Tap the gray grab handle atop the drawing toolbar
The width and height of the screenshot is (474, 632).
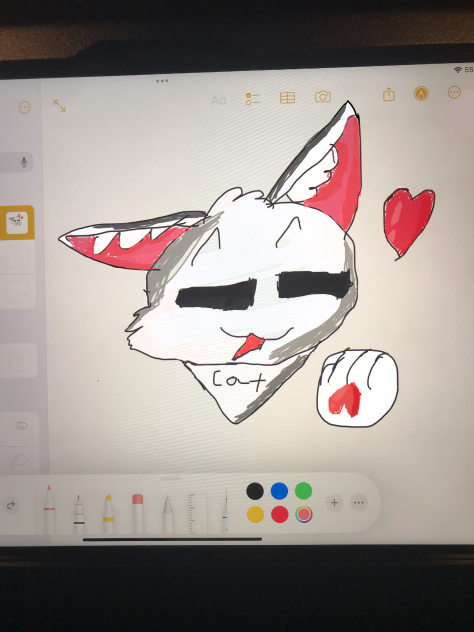(x=170, y=478)
